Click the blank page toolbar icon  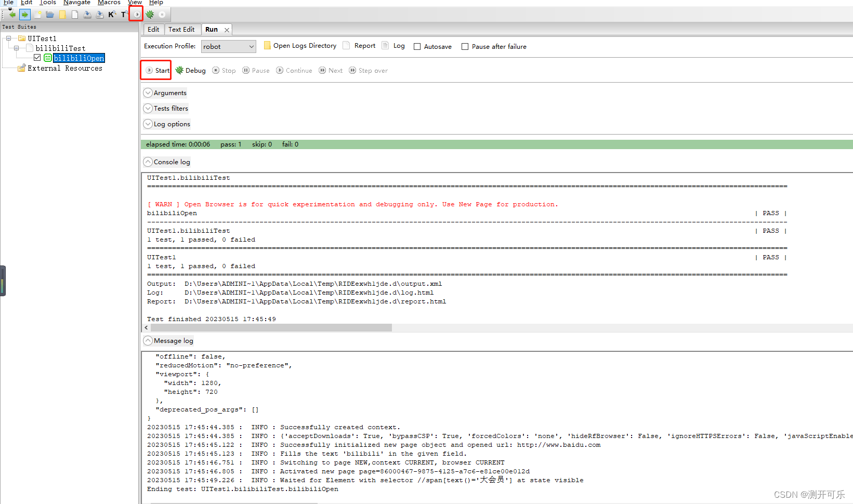75,15
